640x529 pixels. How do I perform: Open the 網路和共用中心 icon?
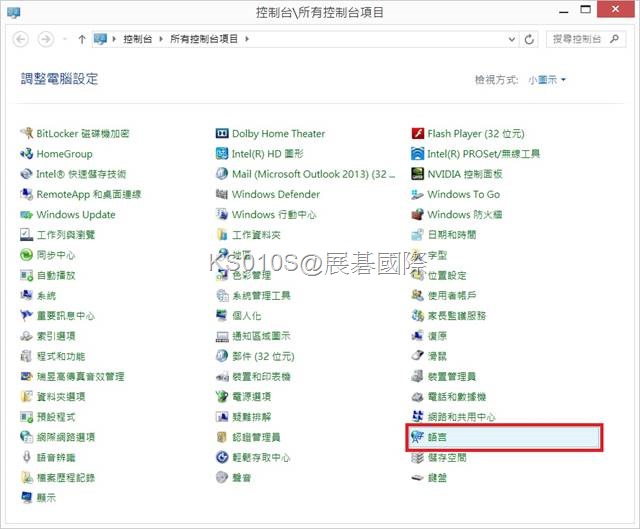tap(418, 416)
